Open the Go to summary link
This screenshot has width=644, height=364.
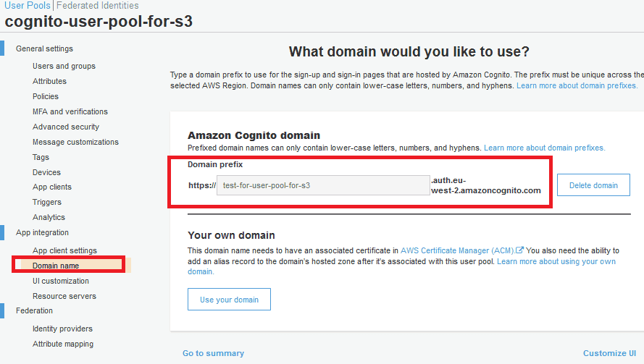coord(213,353)
